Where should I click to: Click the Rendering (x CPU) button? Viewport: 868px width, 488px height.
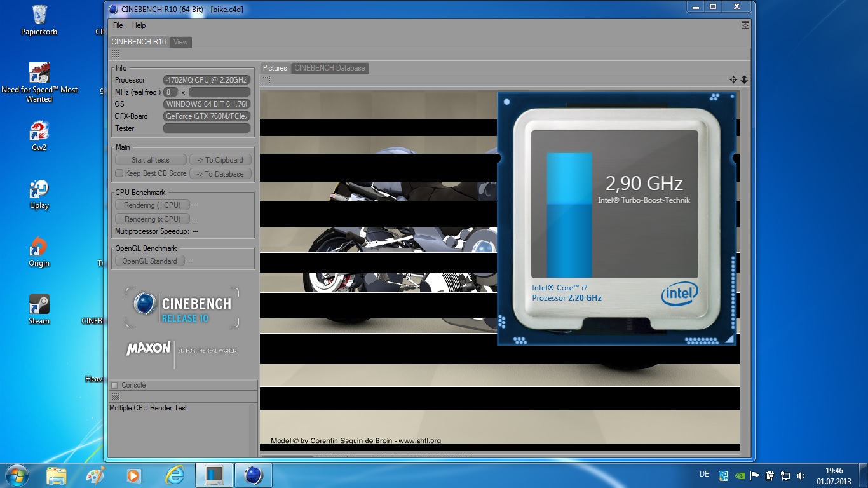[152, 219]
